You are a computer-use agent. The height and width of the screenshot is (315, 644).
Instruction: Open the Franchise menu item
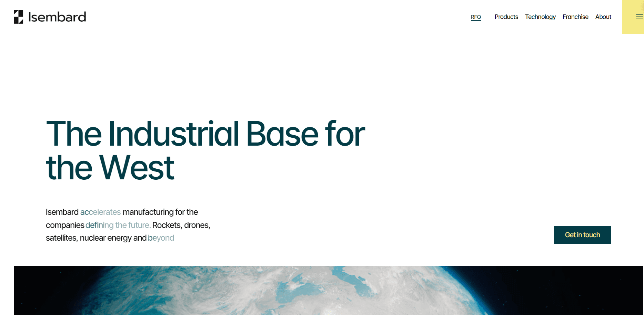pyautogui.click(x=575, y=17)
